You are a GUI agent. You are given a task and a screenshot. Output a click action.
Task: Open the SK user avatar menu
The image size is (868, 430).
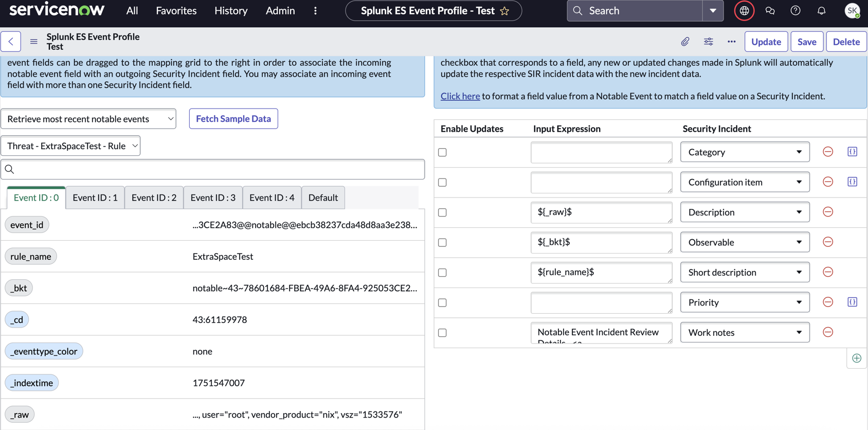[x=852, y=11]
